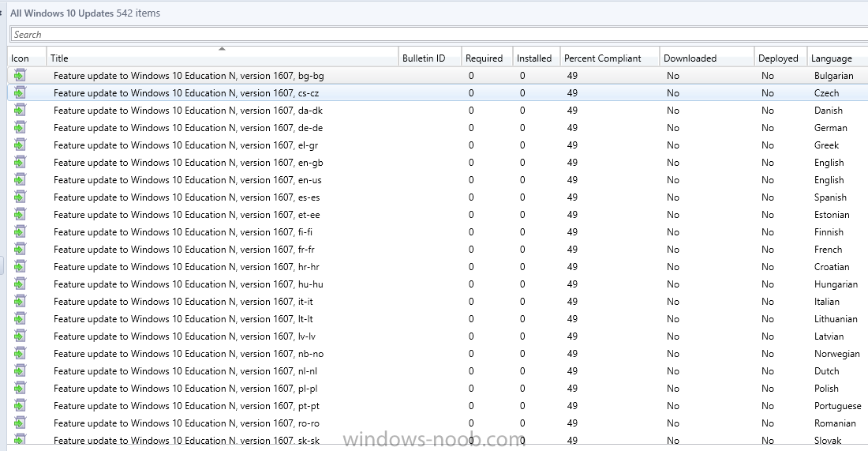
Task: Click update icon in the nl-nl row
Action: tap(20, 370)
